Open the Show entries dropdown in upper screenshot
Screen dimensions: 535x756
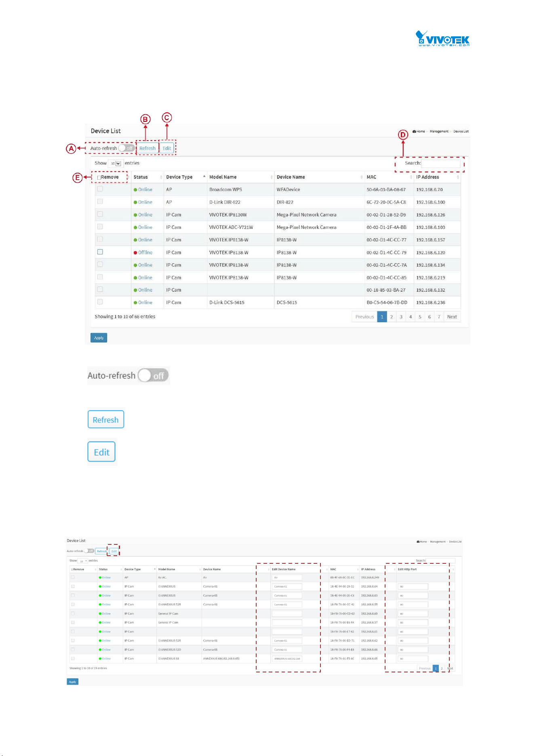coord(116,164)
